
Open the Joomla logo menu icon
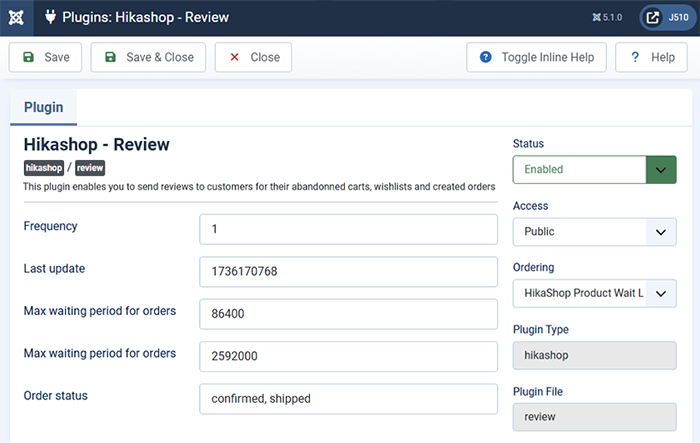pyautogui.click(x=16, y=18)
